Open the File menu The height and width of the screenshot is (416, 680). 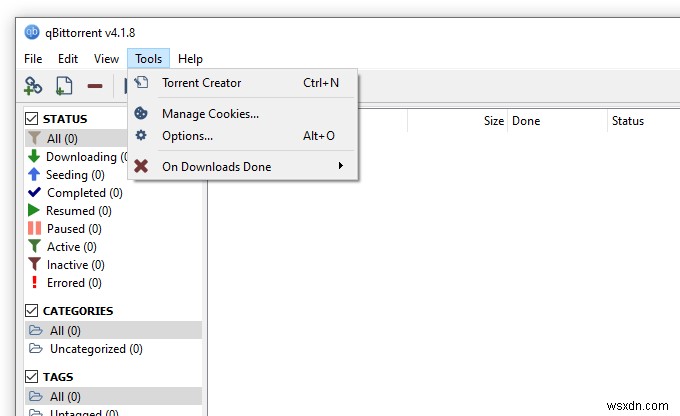33,59
